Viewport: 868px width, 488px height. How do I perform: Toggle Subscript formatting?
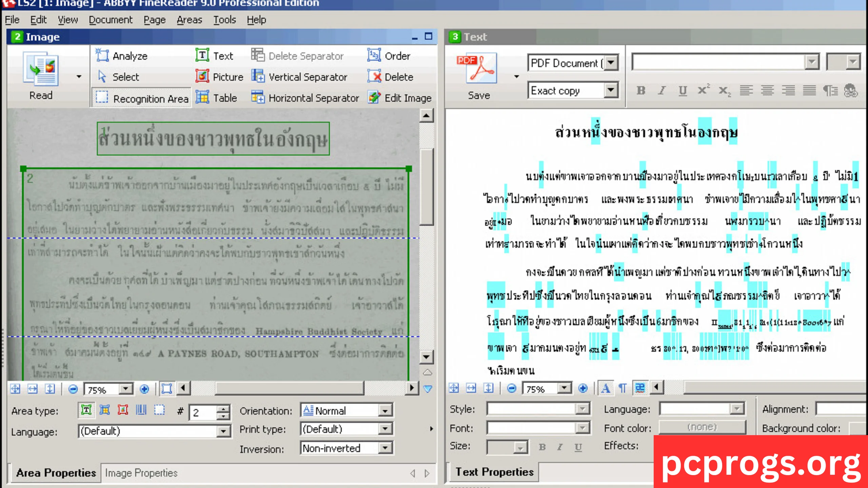(725, 90)
